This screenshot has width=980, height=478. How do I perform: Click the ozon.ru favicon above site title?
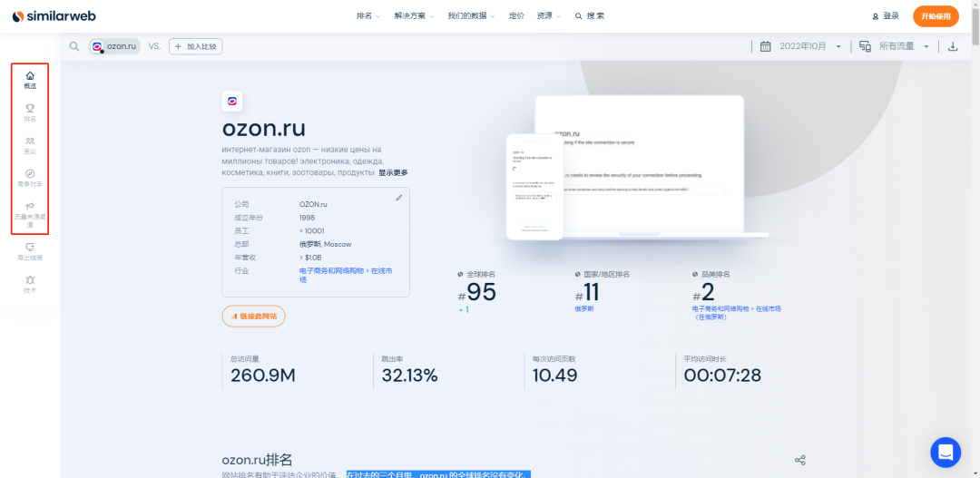pyautogui.click(x=232, y=102)
